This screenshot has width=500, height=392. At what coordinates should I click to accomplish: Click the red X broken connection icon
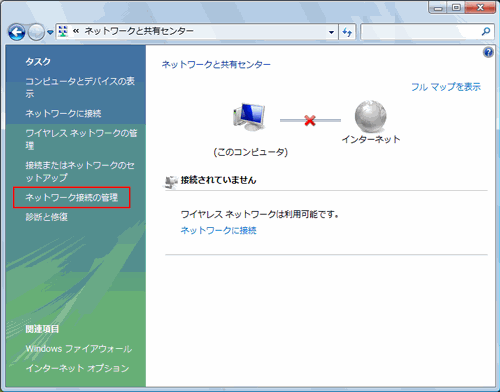pos(310,120)
